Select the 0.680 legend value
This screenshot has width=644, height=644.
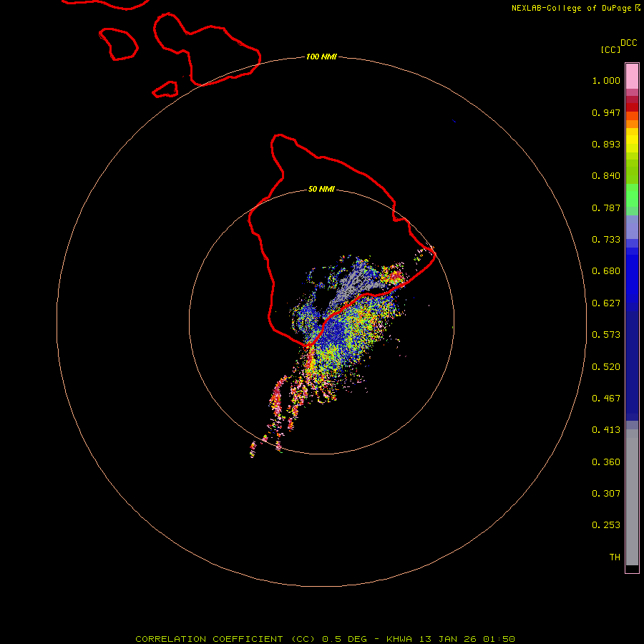pos(606,271)
